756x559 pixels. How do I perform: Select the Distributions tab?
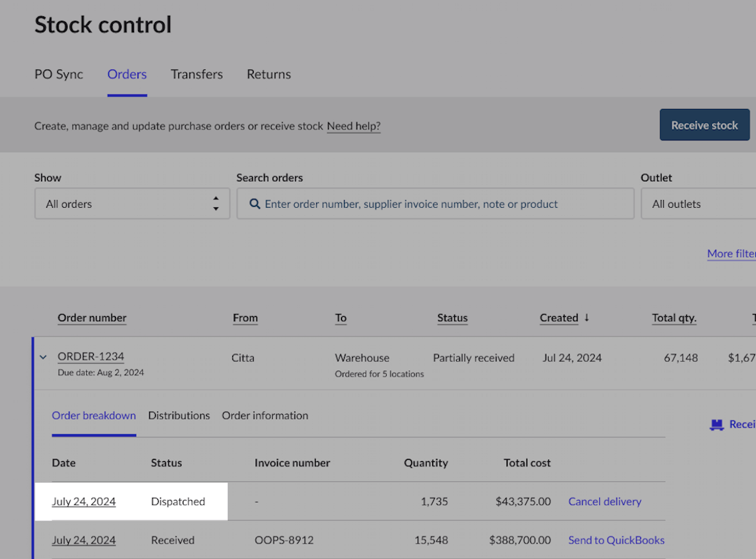(179, 415)
